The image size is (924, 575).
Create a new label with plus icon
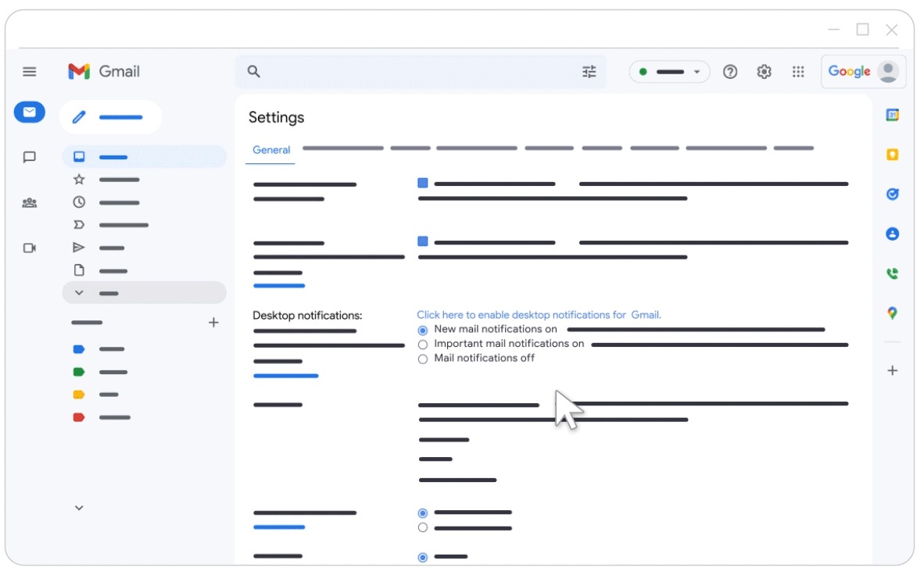(x=213, y=322)
